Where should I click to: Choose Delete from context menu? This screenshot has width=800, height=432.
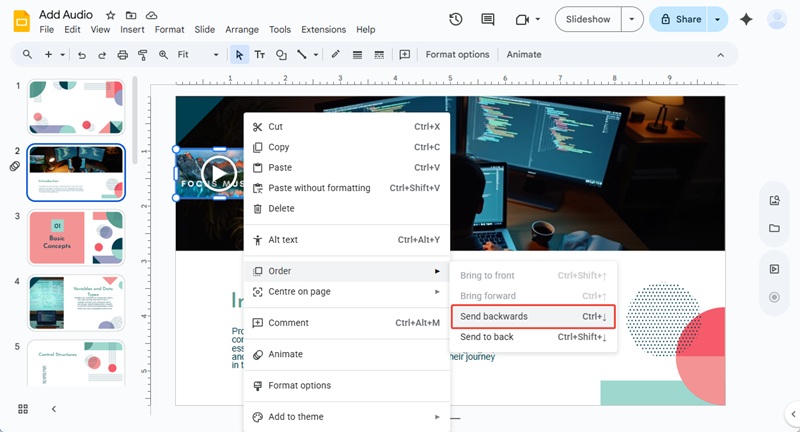[347, 208]
